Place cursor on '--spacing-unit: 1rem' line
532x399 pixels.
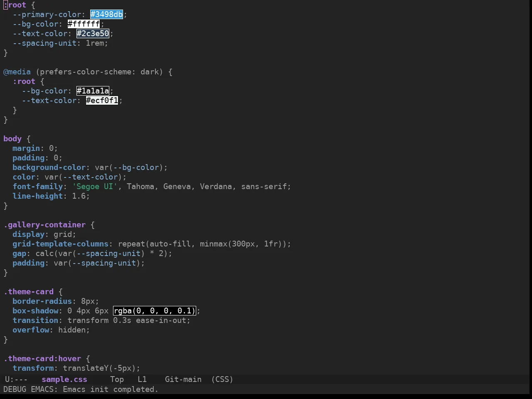coord(60,43)
